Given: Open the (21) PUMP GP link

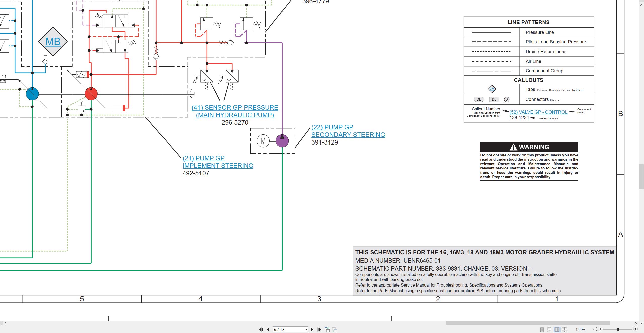Looking at the screenshot, I should pyautogui.click(x=204, y=158).
